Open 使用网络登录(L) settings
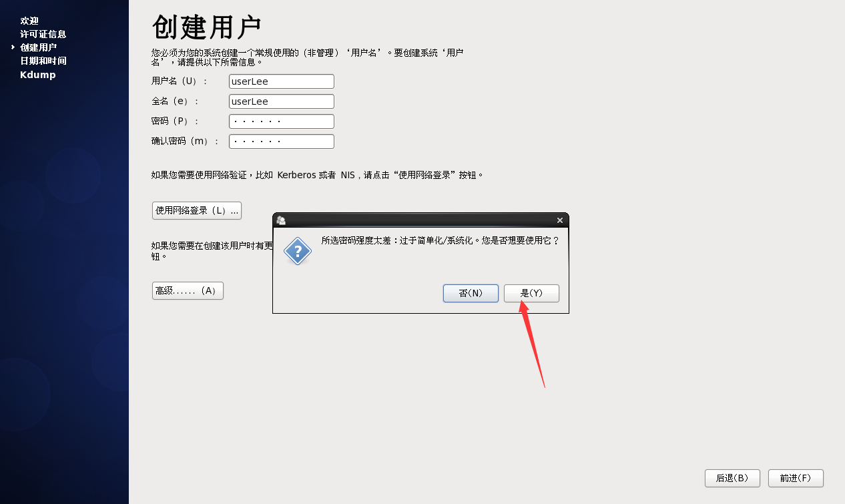 197,210
